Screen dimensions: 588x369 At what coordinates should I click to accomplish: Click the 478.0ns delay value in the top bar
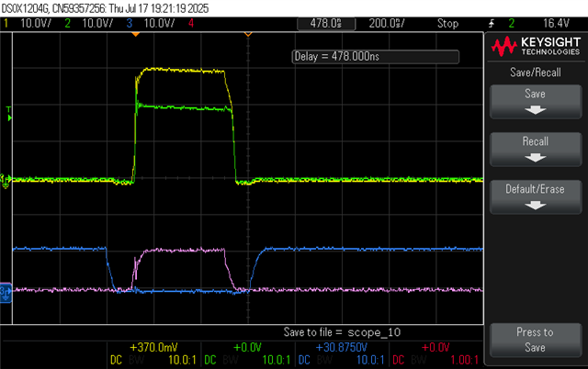click(326, 24)
